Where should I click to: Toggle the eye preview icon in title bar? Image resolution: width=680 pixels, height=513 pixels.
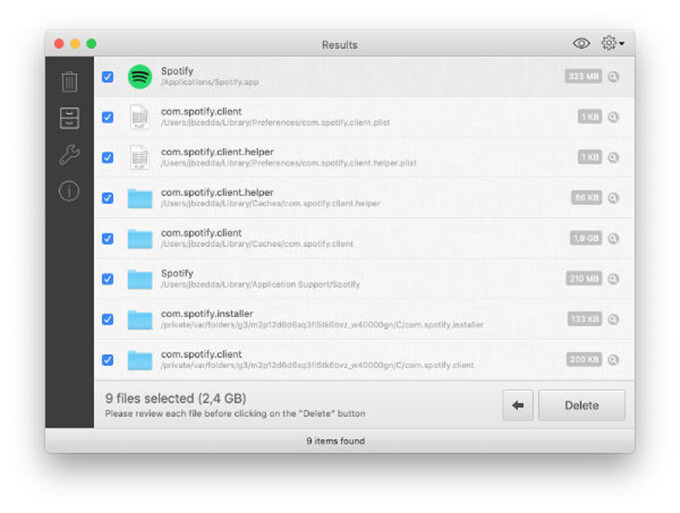pos(581,43)
